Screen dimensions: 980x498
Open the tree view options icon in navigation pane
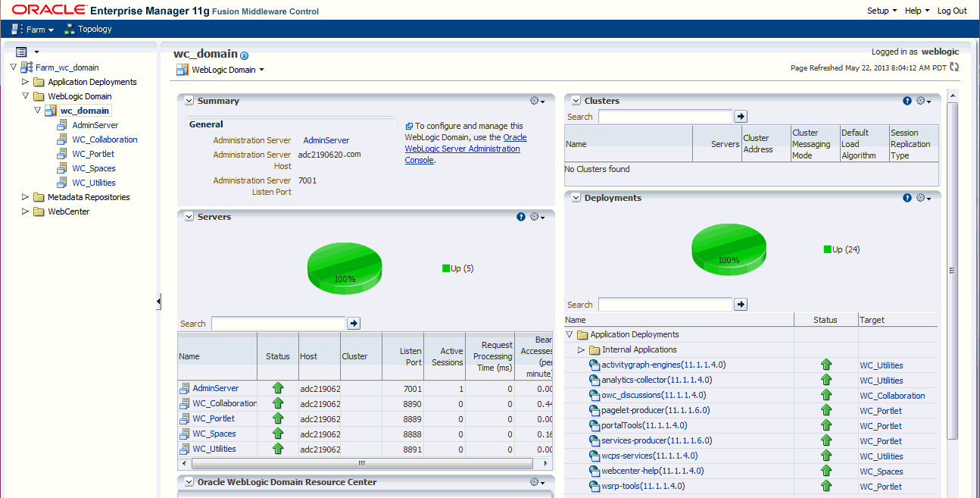tap(22, 52)
